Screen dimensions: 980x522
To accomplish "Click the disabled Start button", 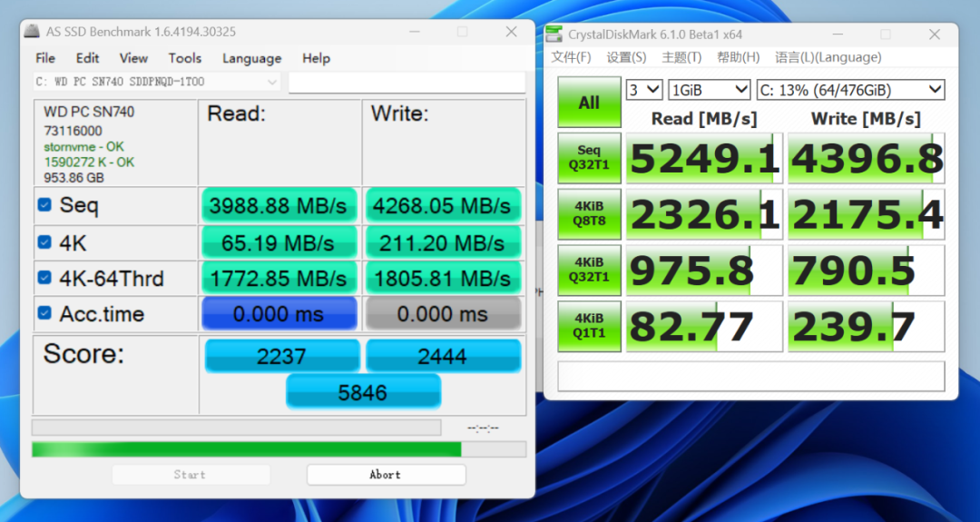I will [191, 475].
